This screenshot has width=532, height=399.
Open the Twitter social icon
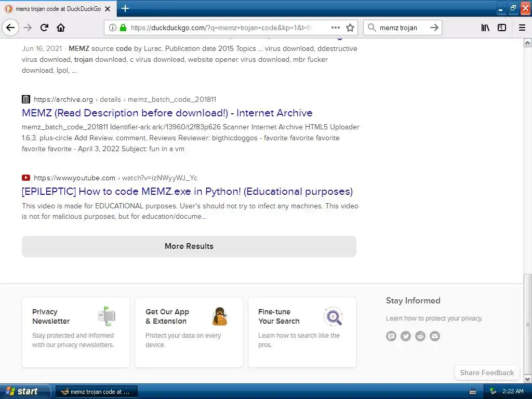click(x=406, y=336)
